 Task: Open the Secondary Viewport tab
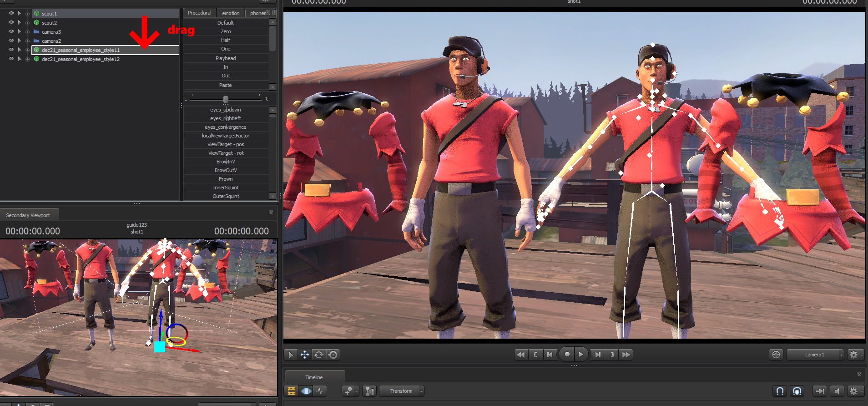[x=28, y=215]
